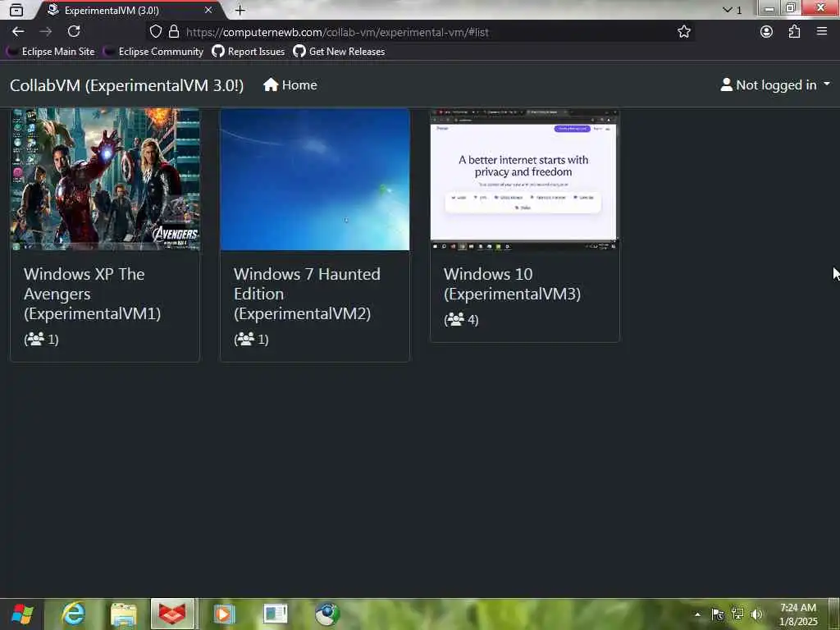Click the users icon on ExperimentalVM2 card
Image resolution: width=840 pixels, height=630 pixels.
(245, 339)
